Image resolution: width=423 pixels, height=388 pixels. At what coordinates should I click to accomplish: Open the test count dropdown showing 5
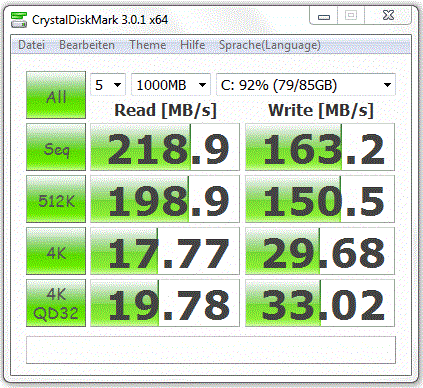108,85
